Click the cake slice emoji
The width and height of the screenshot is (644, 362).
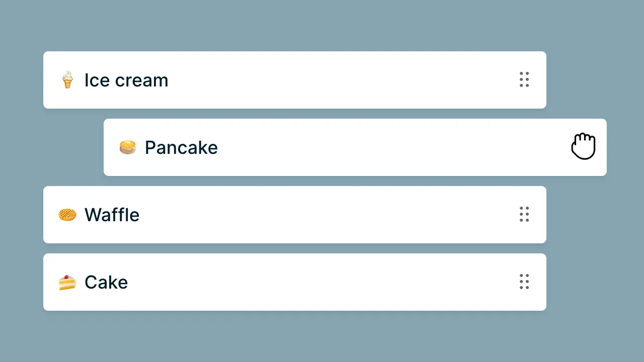pos(67,282)
